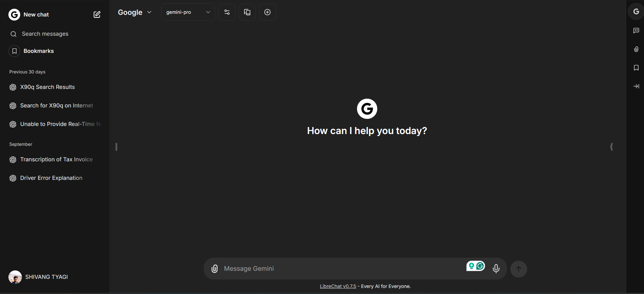Click the Google icon in the right panel

click(x=636, y=11)
